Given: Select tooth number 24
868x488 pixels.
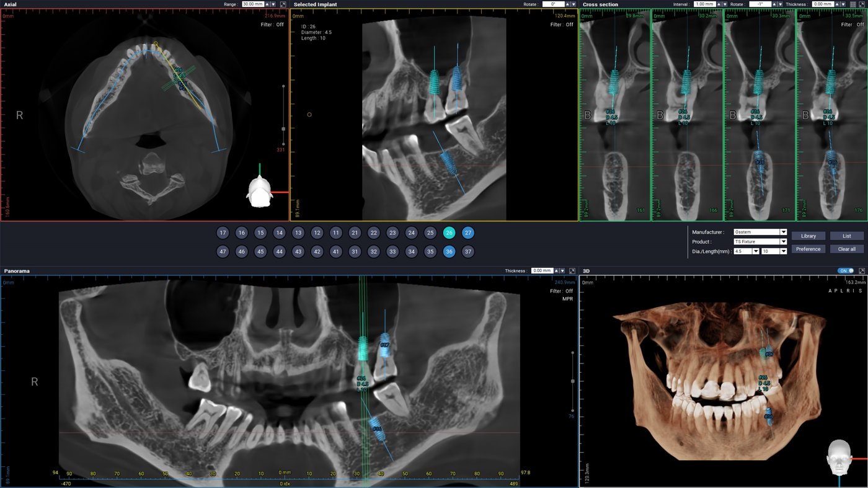Looking at the screenshot, I should (411, 233).
